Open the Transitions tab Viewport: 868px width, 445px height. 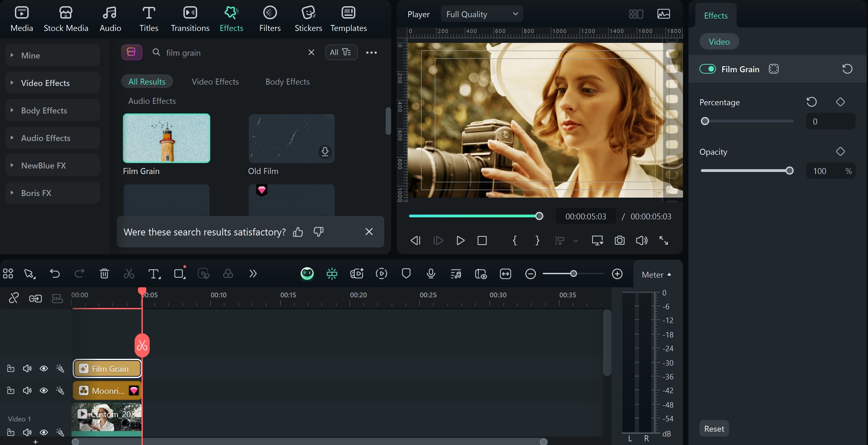pyautogui.click(x=190, y=19)
